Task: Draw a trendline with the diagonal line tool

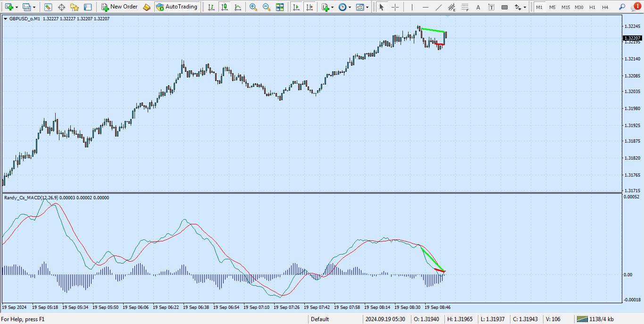Action: click(x=439, y=7)
